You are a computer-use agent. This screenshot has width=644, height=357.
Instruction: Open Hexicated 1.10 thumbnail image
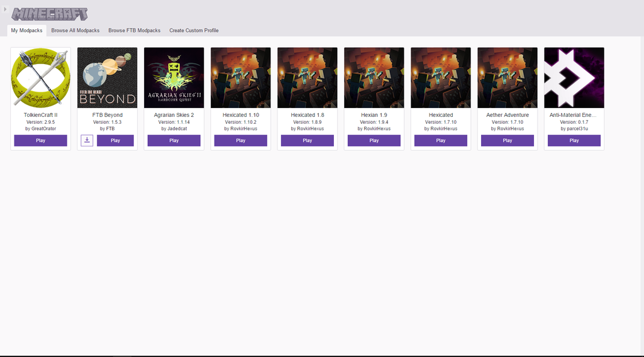(241, 77)
